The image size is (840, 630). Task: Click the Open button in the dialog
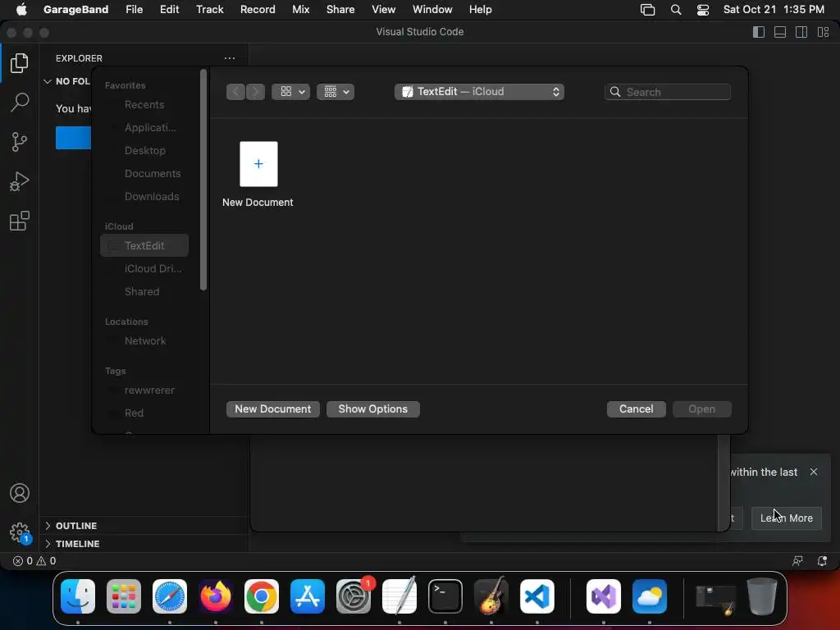tap(702, 409)
